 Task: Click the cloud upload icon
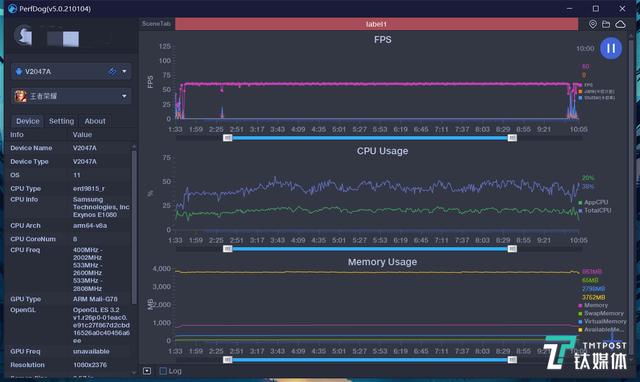pyautogui.click(x=620, y=24)
